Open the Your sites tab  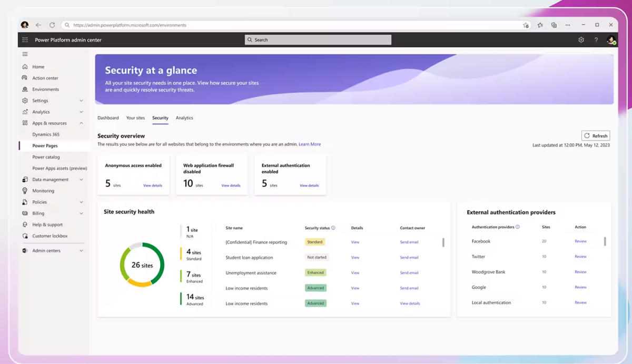coord(135,117)
